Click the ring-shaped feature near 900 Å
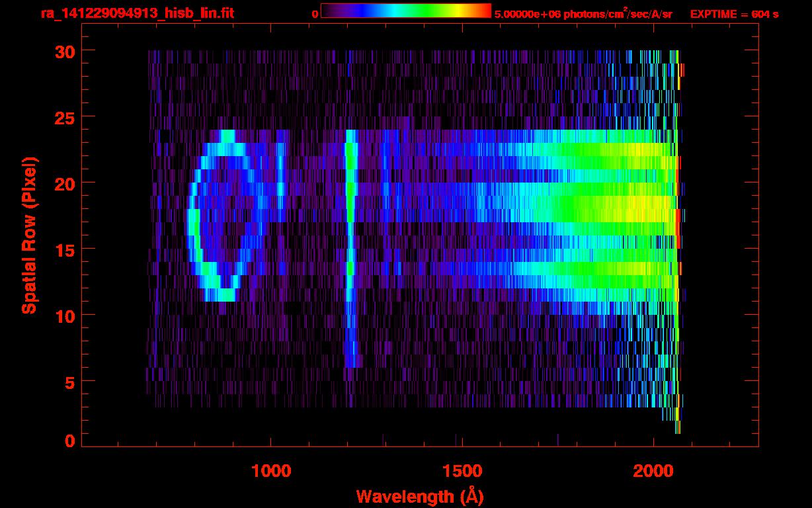The image size is (812, 508). click(227, 216)
